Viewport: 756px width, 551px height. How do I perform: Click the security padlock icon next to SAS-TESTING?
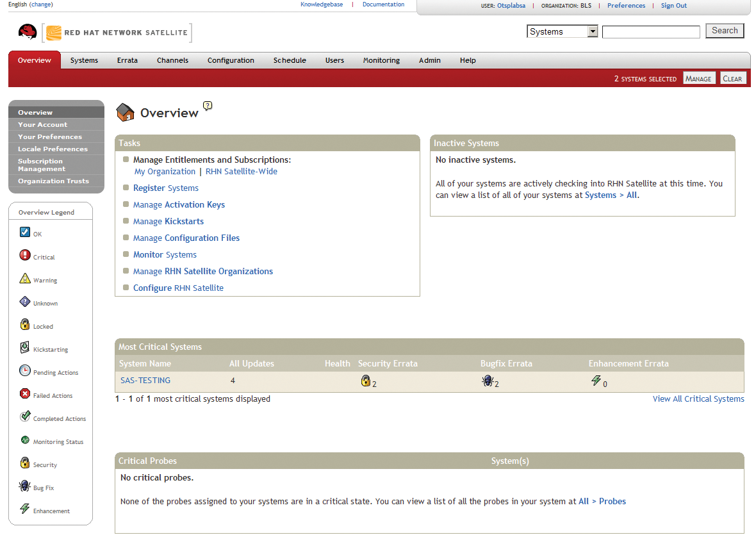coord(366,379)
